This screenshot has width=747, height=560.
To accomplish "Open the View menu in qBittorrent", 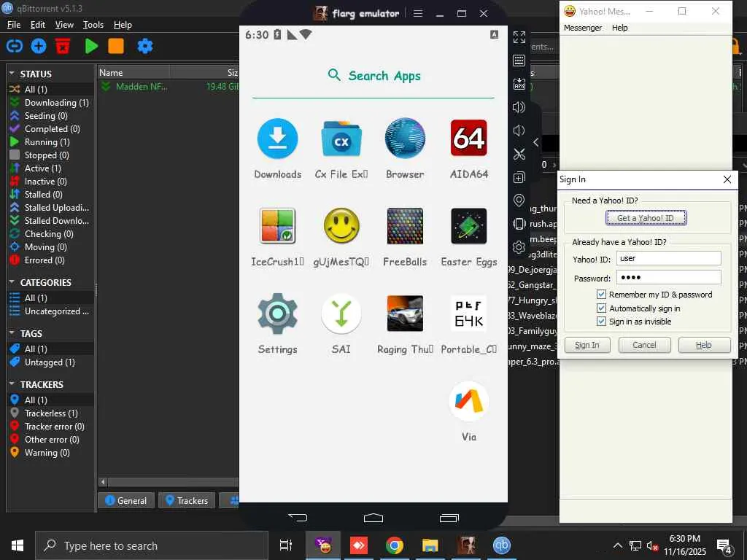I will [x=64, y=25].
